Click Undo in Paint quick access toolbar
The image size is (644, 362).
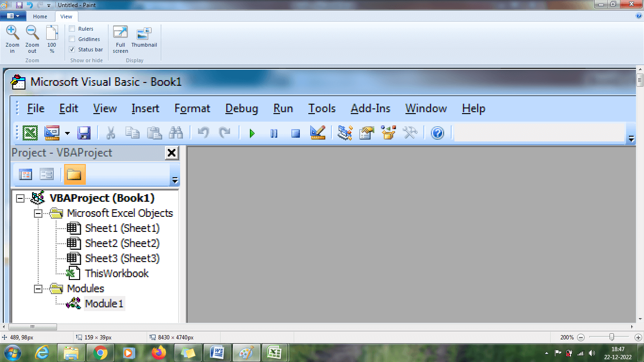(30, 5)
